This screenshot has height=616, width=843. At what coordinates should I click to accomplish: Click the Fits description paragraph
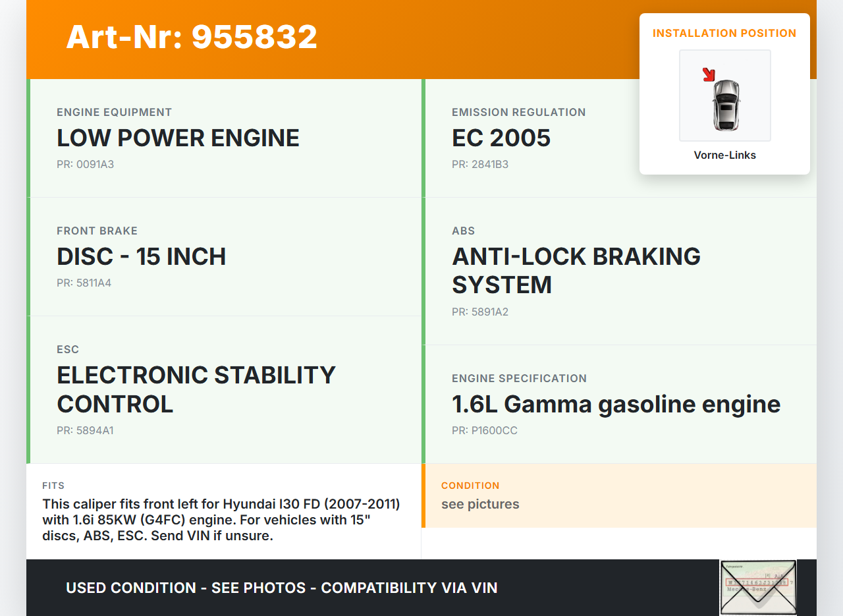(221, 520)
